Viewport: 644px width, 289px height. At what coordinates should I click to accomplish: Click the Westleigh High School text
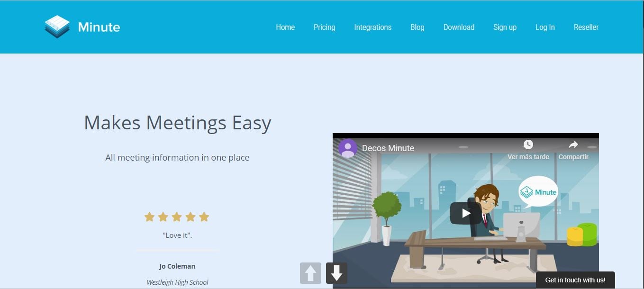coord(177,282)
